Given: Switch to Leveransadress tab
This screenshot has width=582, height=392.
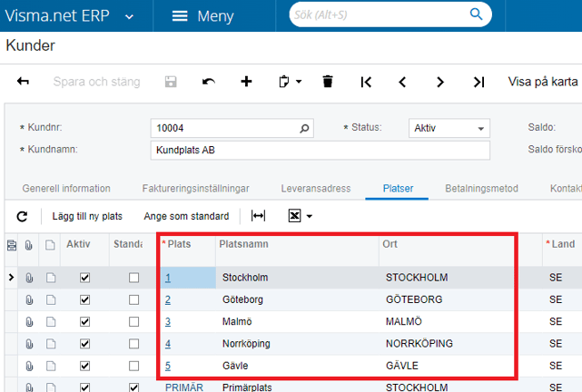Looking at the screenshot, I should [315, 189].
